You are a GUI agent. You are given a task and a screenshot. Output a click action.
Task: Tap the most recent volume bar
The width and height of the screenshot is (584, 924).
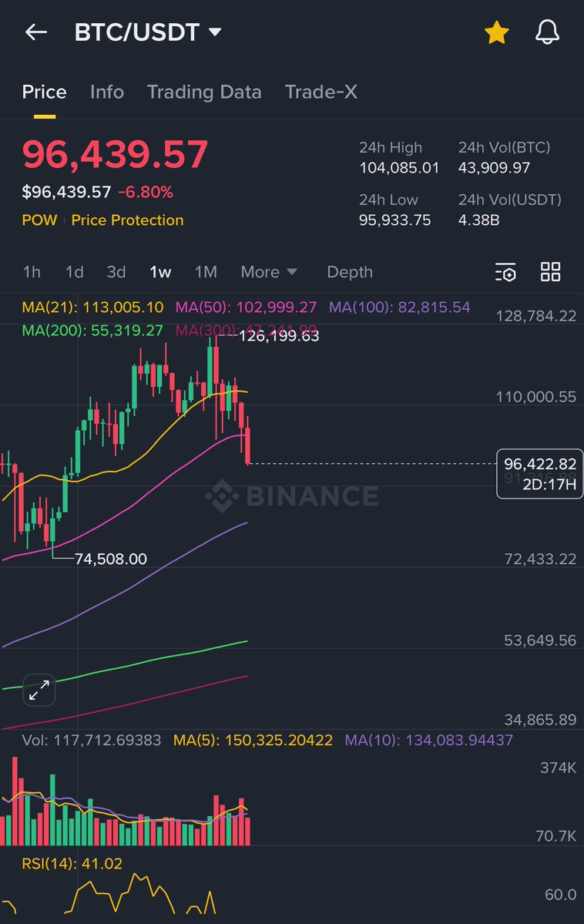point(247,830)
